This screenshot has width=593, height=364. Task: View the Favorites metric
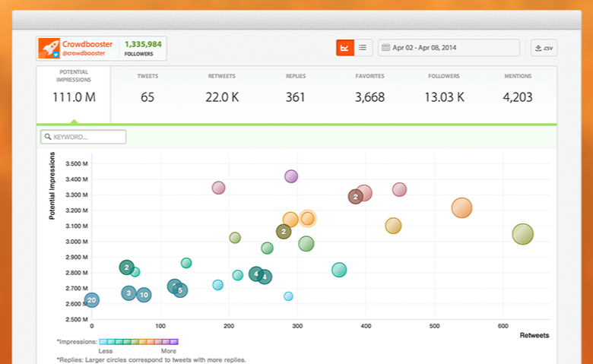(x=369, y=90)
